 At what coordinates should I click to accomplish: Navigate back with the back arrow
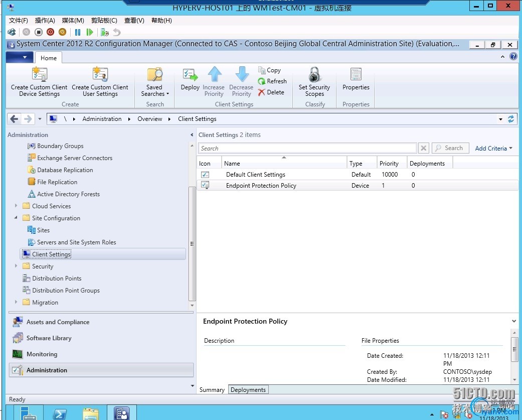[x=14, y=119]
